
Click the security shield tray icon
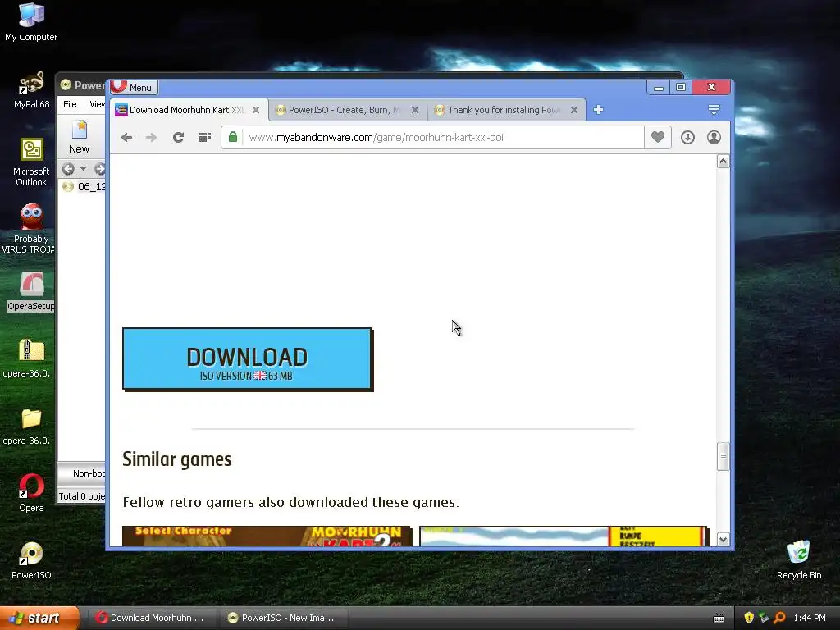(749, 618)
